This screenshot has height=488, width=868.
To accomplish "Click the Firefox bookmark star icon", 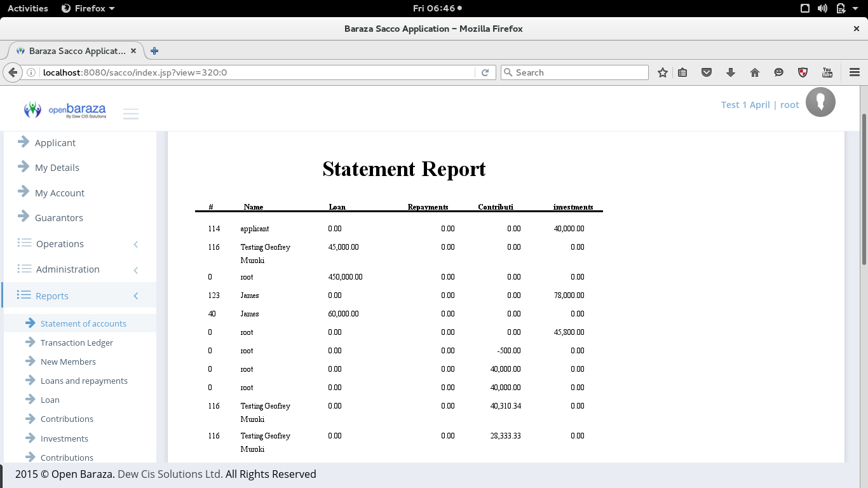I will (662, 72).
